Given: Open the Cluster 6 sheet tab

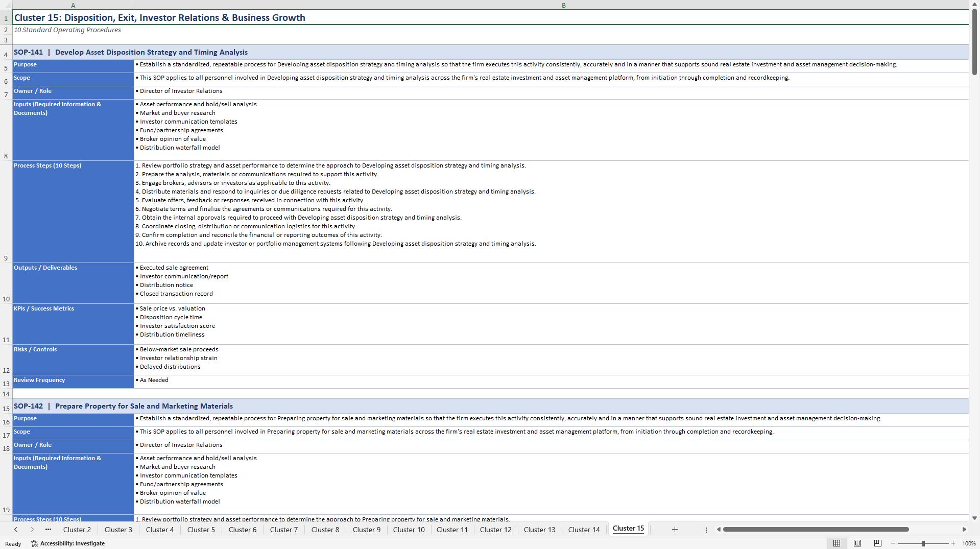Looking at the screenshot, I should 243,530.
